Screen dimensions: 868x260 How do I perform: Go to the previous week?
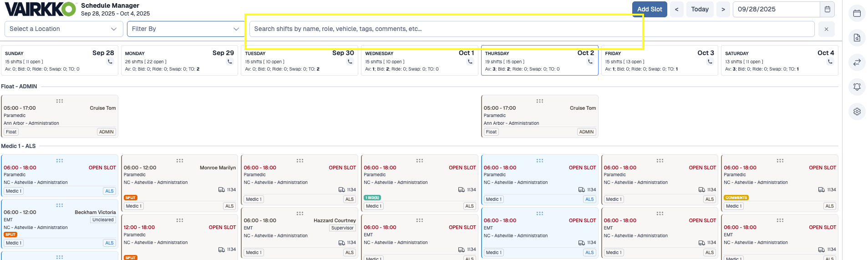[x=676, y=9]
